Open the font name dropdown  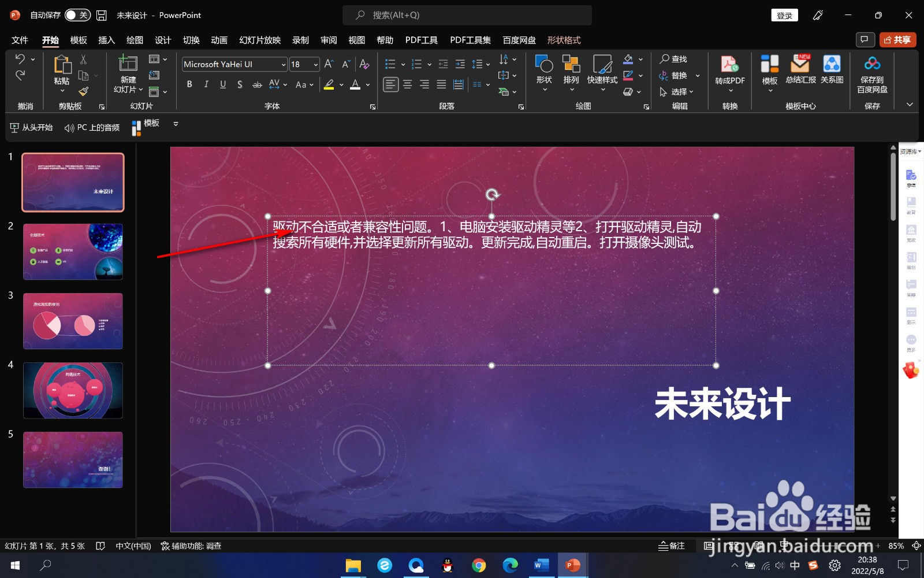click(x=284, y=65)
